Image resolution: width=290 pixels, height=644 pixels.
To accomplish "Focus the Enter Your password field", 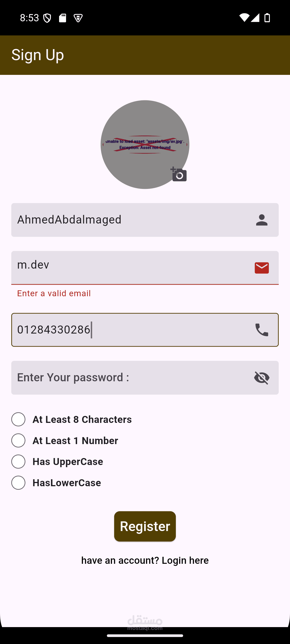I will click(x=129, y=378).
